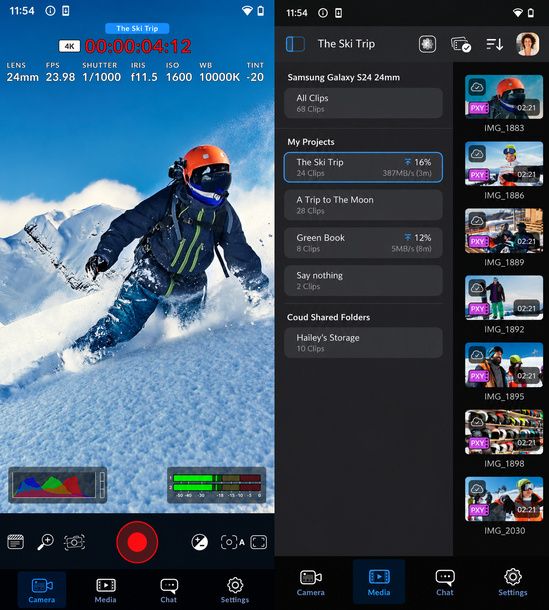Open clip thumbnail IMG_1892

pyautogui.click(x=504, y=298)
